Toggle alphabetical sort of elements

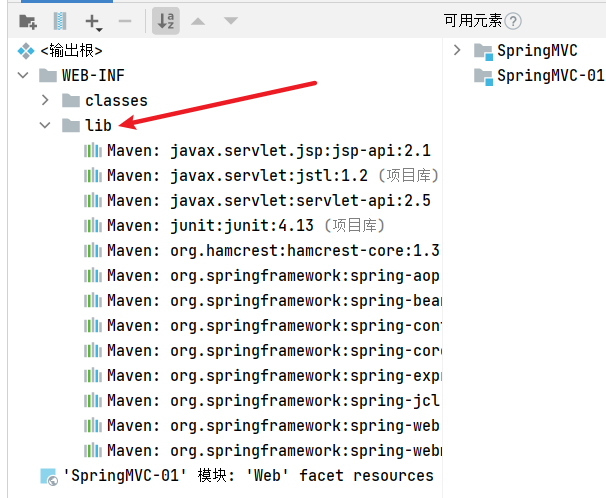[166, 21]
